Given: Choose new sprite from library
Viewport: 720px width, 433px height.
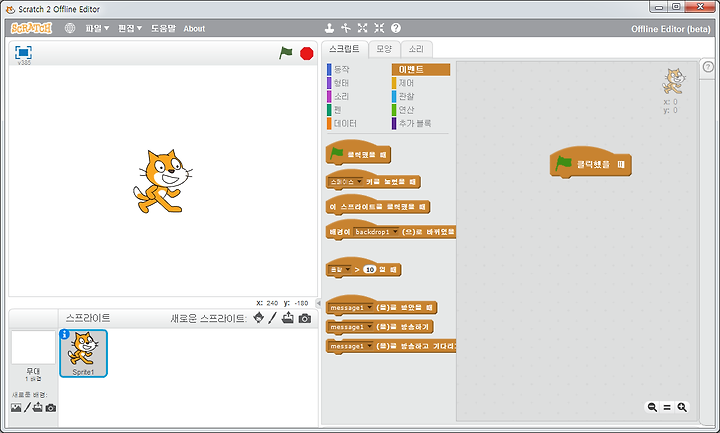Looking at the screenshot, I should pyautogui.click(x=259, y=317).
